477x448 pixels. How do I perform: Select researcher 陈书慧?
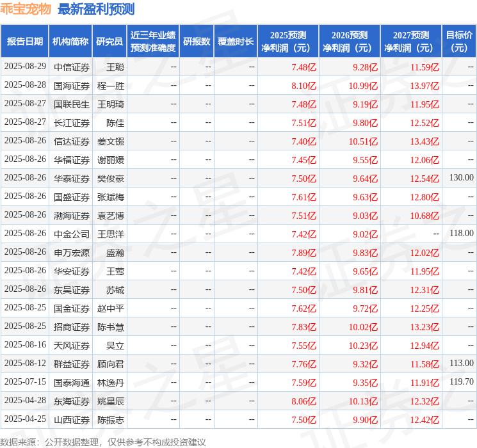(x=110, y=327)
